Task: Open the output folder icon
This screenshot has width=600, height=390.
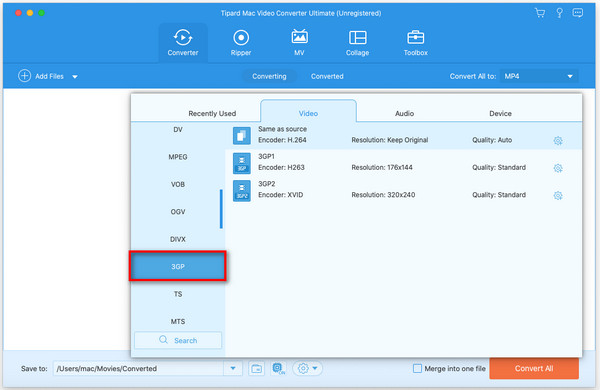Action: click(x=256, y=369)
